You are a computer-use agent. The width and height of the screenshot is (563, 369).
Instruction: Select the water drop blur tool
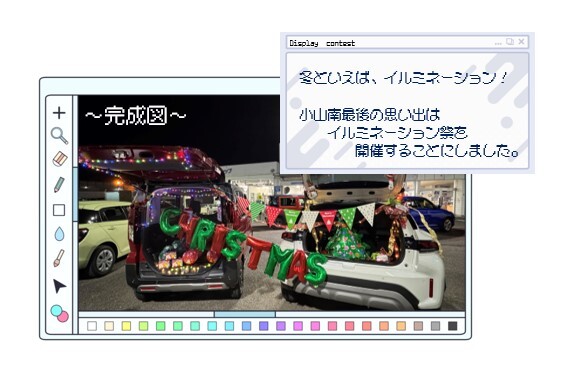tap(59, 234)
